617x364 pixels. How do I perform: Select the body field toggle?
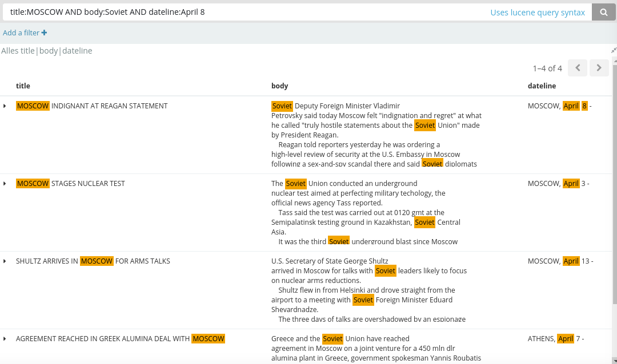point(49,51)
